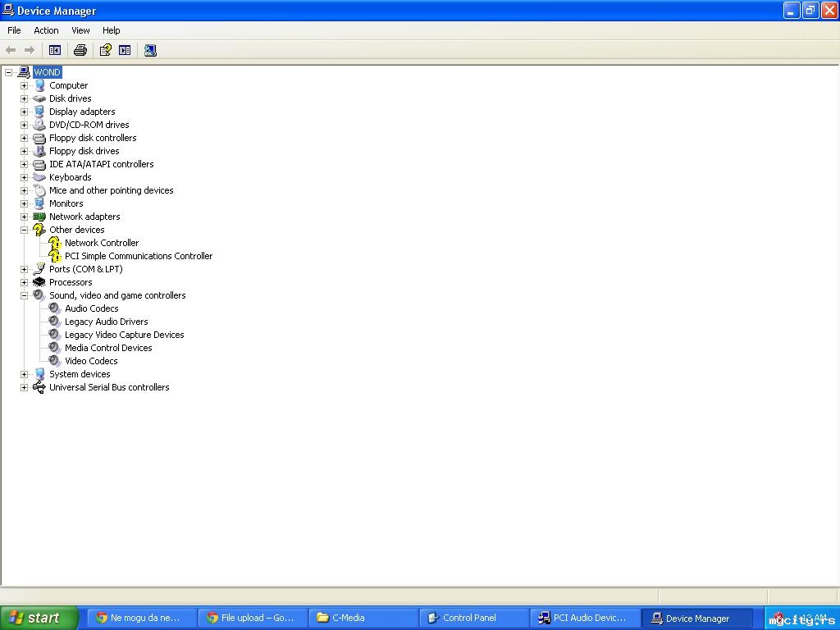Click the Disk drives icon
840x630 pixels.
point(39,98)
